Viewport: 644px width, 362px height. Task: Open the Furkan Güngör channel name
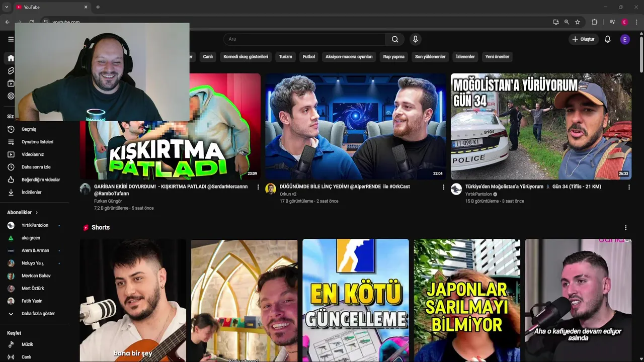tap(108, 201)
